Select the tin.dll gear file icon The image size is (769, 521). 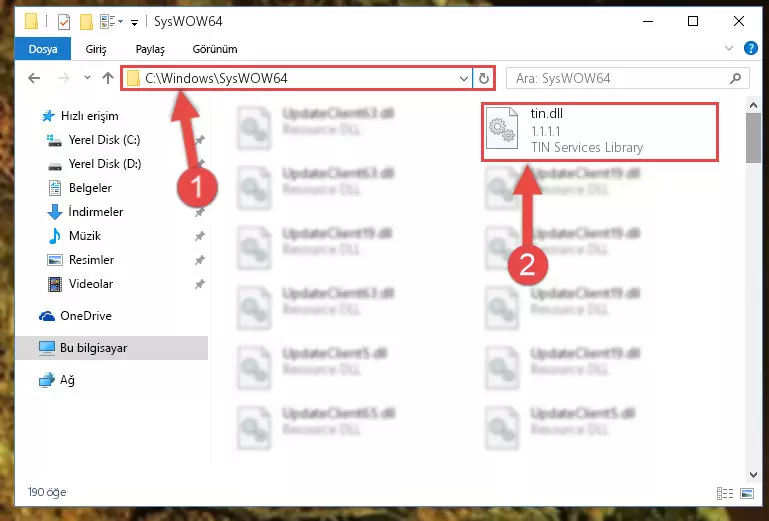pos(502,129)
